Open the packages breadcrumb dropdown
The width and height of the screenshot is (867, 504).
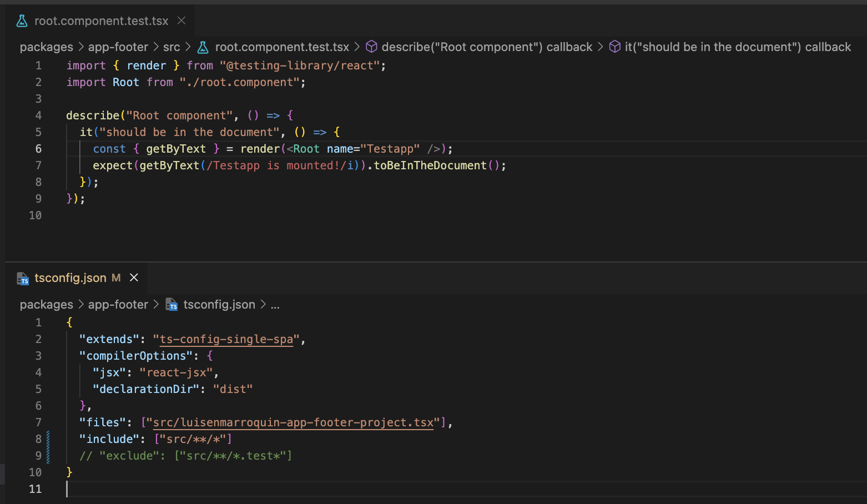tap(46, 47)
